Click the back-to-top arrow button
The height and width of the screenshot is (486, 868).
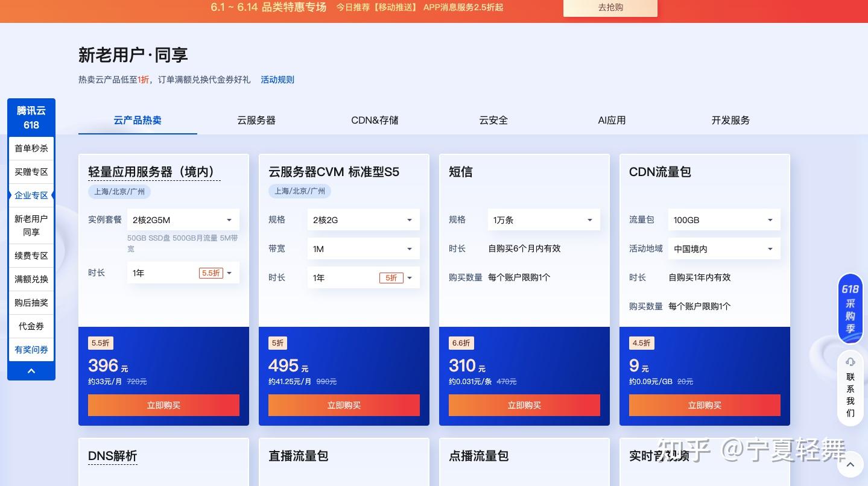tap(850, 464)
